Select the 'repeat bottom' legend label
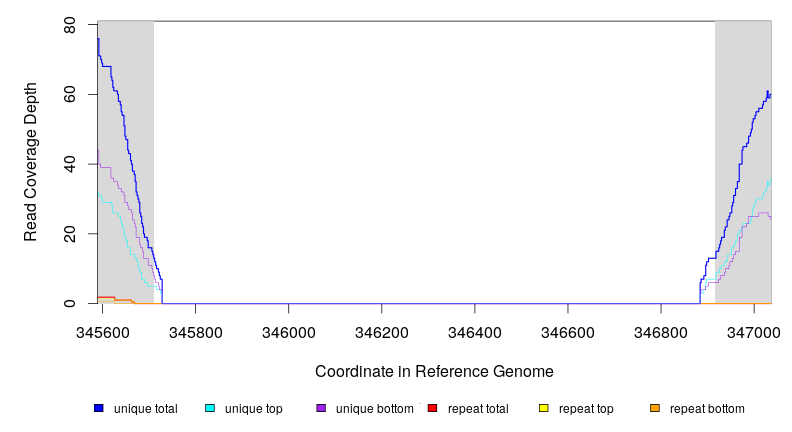 [707, 409]
